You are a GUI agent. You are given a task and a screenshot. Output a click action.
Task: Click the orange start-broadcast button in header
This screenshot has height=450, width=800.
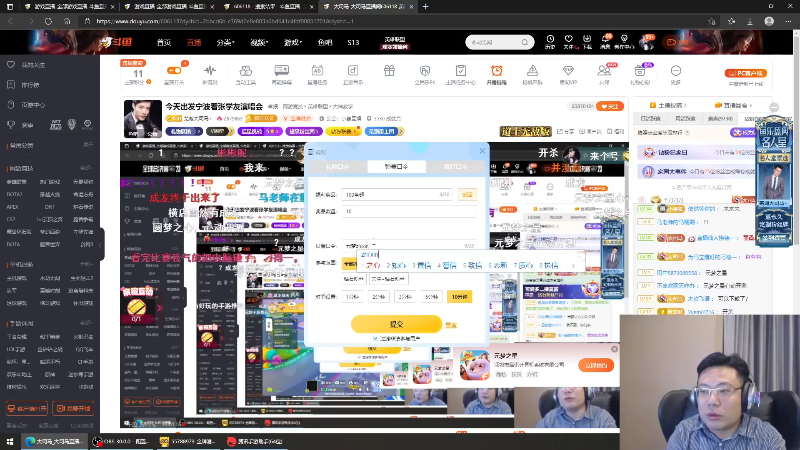677,42
